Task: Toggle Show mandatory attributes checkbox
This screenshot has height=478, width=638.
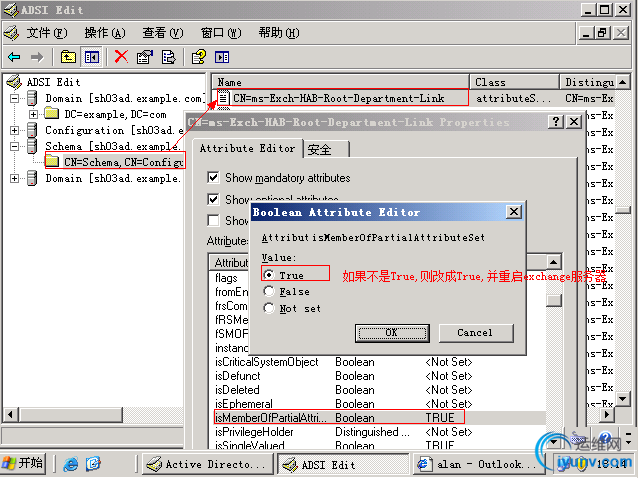Action: 213,177
